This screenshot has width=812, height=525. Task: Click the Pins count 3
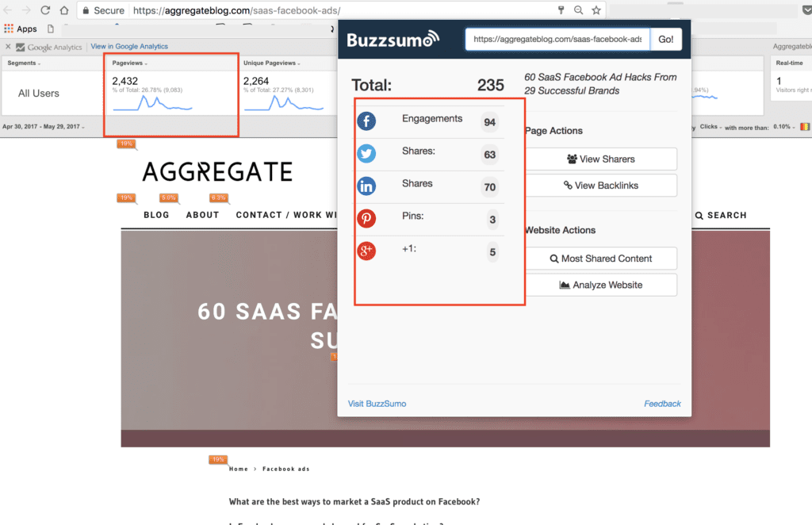coord(492,220)
